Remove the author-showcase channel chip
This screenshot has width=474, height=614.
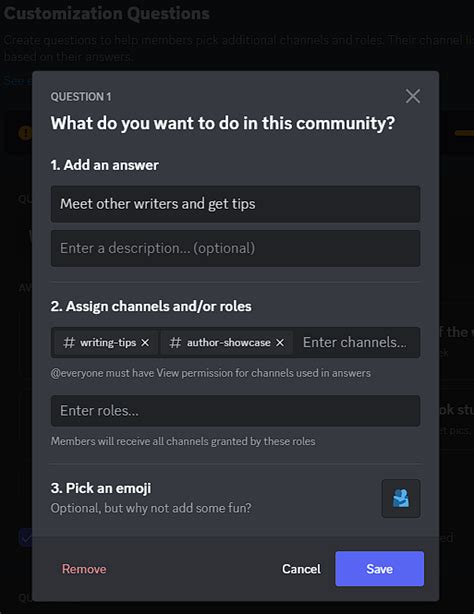click(280, 343)
